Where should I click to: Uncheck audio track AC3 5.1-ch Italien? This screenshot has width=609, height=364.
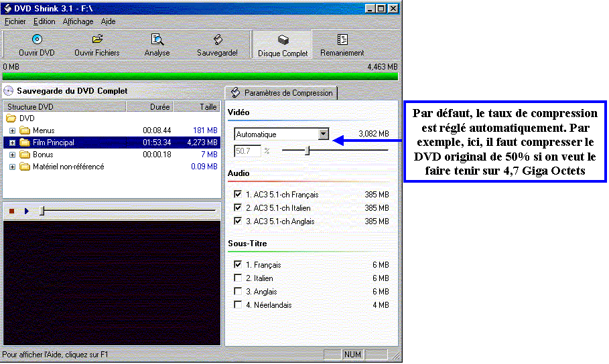point(238,207)
